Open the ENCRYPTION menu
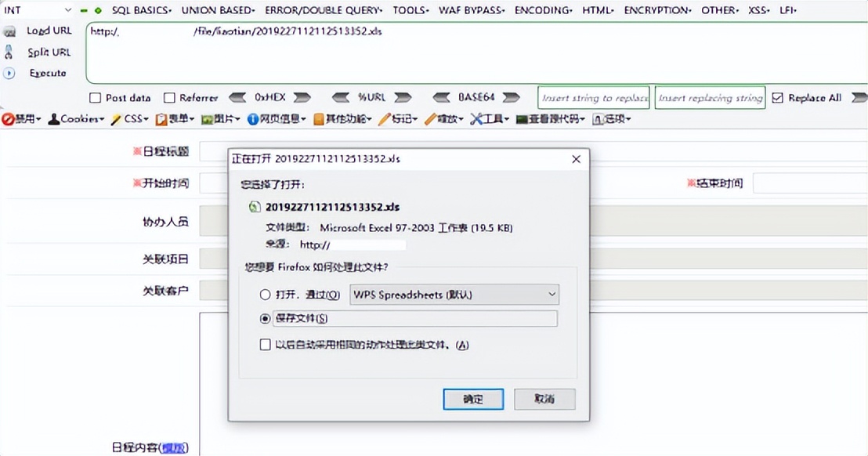The width and height of the screenshot is (868, 456). pyautogui.click(x=657, y=10)
